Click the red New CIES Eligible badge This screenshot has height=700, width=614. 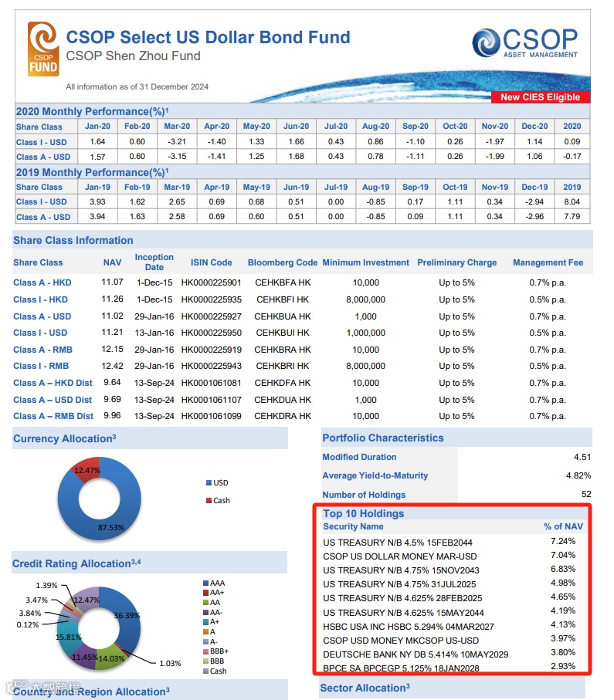(x=541, y=97)
